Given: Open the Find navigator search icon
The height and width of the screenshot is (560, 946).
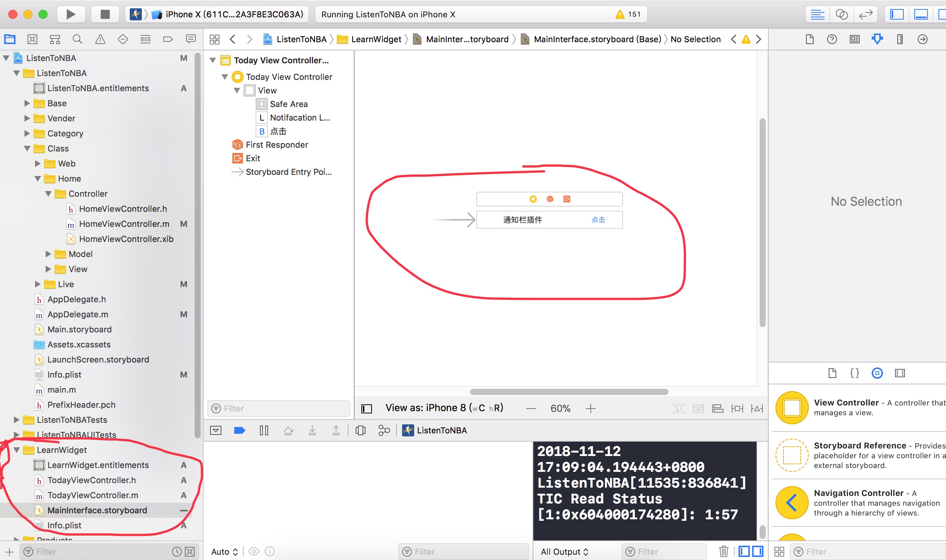Looking at the screenshot, I should click(77, 39).
